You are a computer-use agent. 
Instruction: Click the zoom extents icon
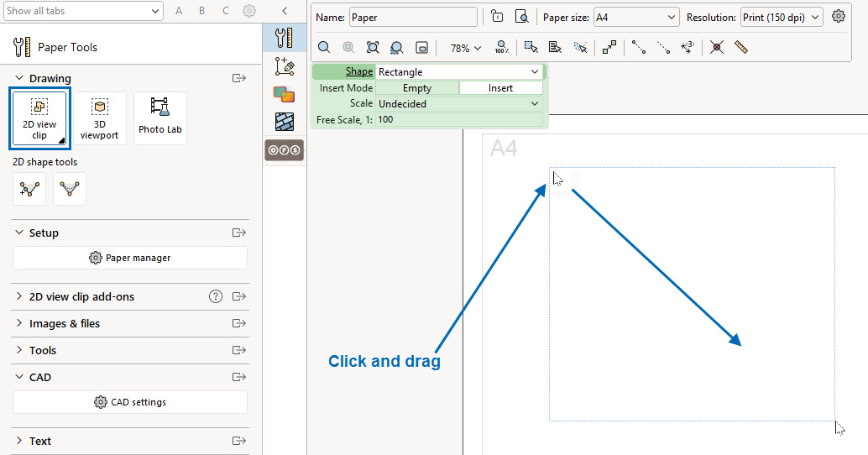pyautogui.click(x=373, y=48)
